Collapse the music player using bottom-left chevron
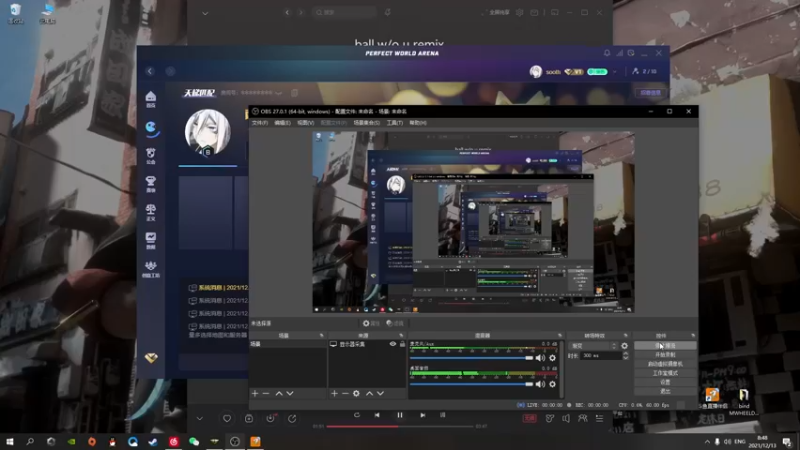800x450 pixels. pos(199,418)
